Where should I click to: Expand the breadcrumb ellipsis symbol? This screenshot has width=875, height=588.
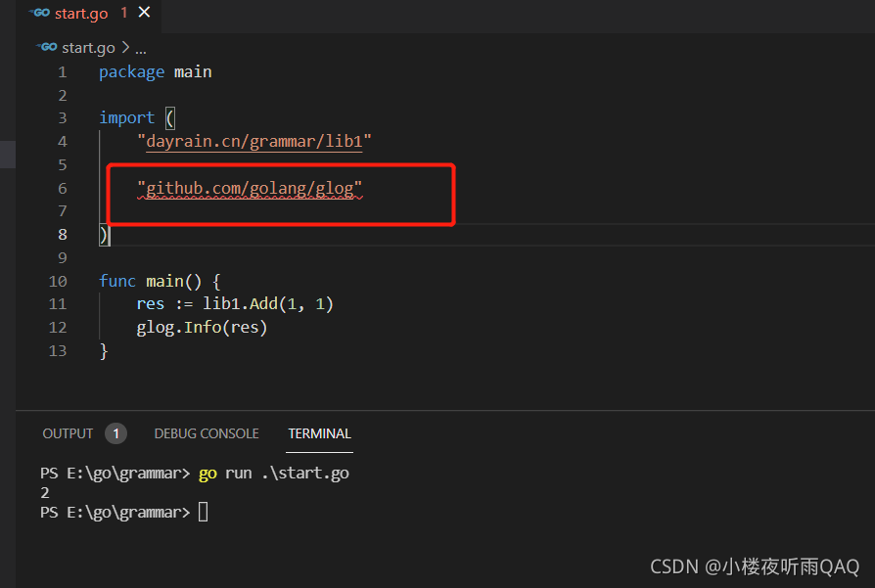click(x=140, y=47)
